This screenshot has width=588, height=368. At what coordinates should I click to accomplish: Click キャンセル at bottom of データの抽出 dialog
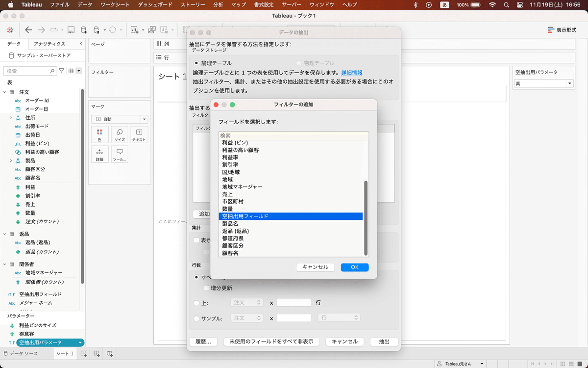344,342
